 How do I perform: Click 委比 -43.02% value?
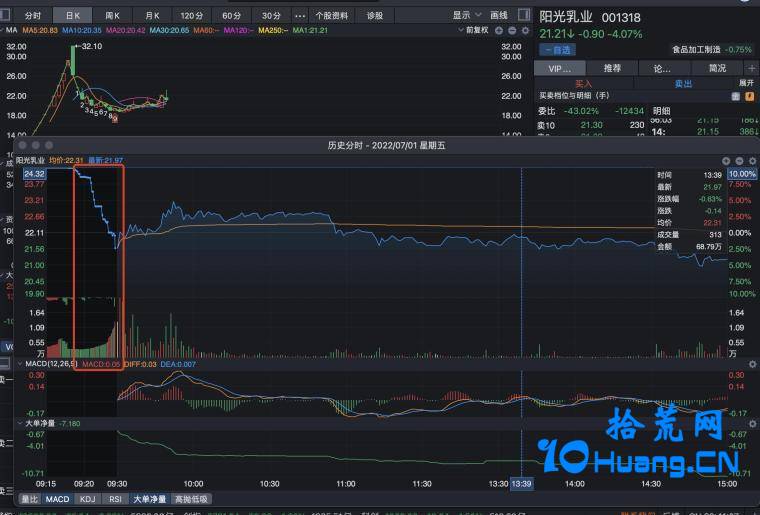[x=581, y=111]
